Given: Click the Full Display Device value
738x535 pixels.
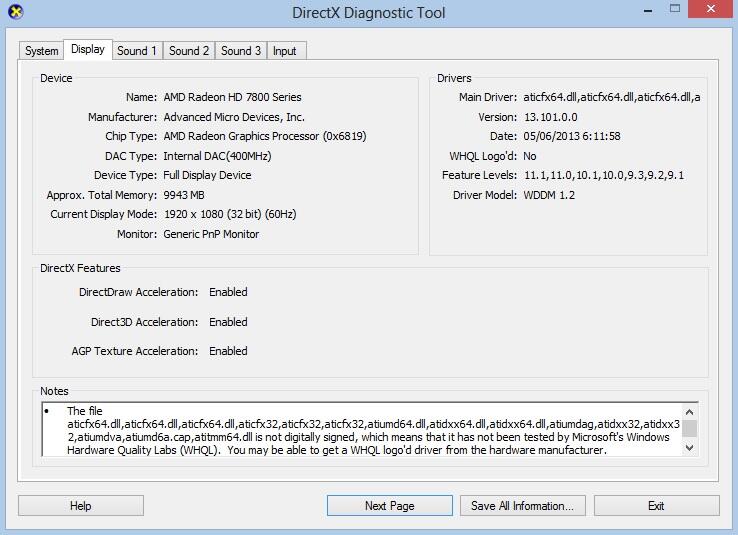Looking at the screenshot, I should point(207,176).
